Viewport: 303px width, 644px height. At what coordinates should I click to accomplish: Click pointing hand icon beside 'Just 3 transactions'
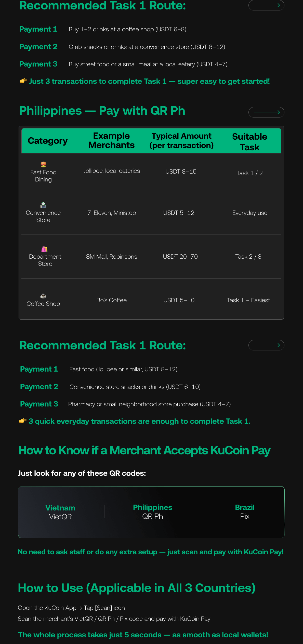point(23,81)
